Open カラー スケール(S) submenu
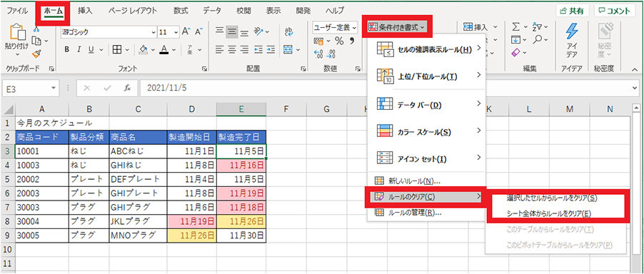 point(427,131)
